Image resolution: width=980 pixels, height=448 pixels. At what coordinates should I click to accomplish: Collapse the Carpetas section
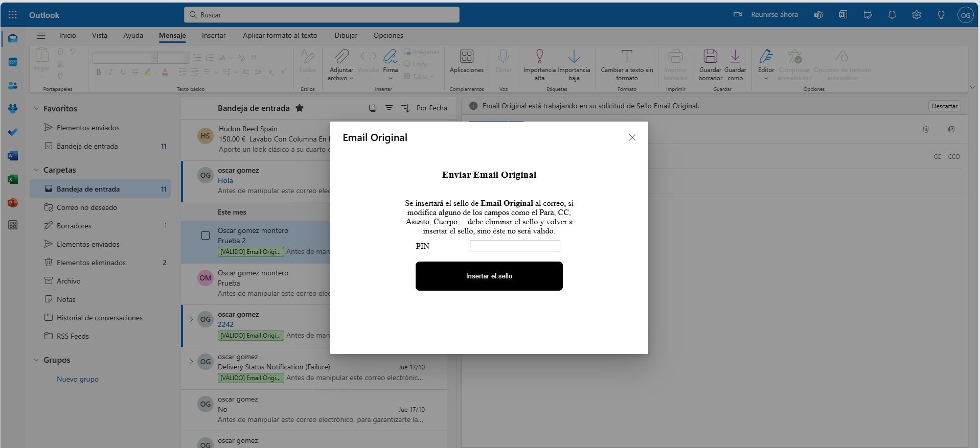[x=36, y=170]
